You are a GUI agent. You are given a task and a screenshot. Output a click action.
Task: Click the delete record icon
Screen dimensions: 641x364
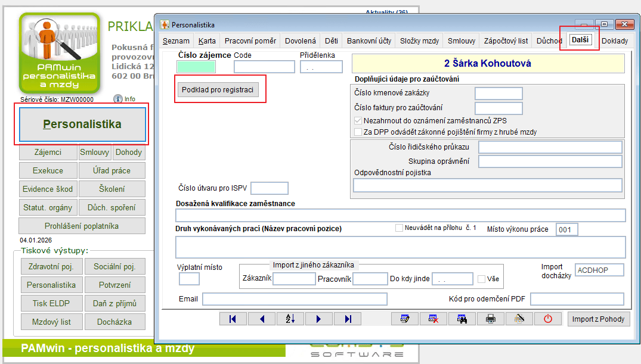pyautogui.click(x=433, y=319)
